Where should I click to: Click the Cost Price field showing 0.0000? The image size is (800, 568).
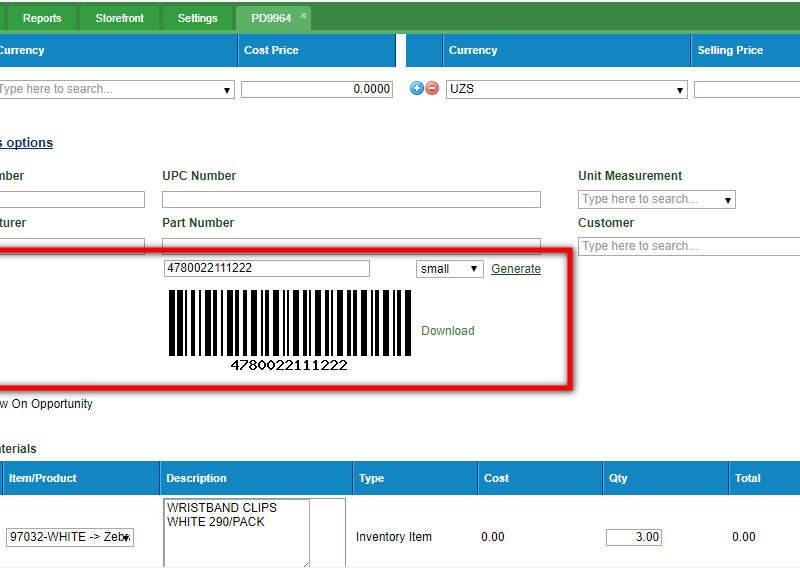(x=317, y=89)
